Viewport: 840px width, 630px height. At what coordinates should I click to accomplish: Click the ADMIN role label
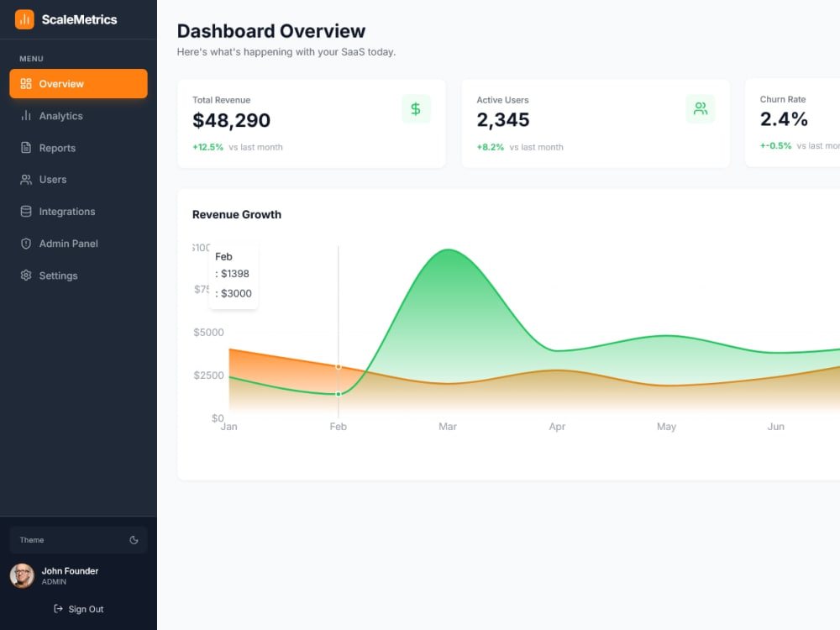(x=54, y=582)
